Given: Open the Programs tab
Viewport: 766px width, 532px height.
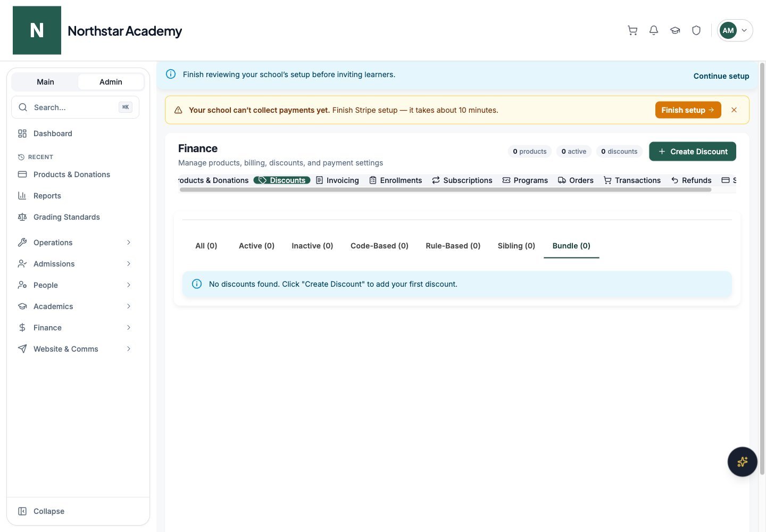Looking at the screenshot, I should [525, 180].
